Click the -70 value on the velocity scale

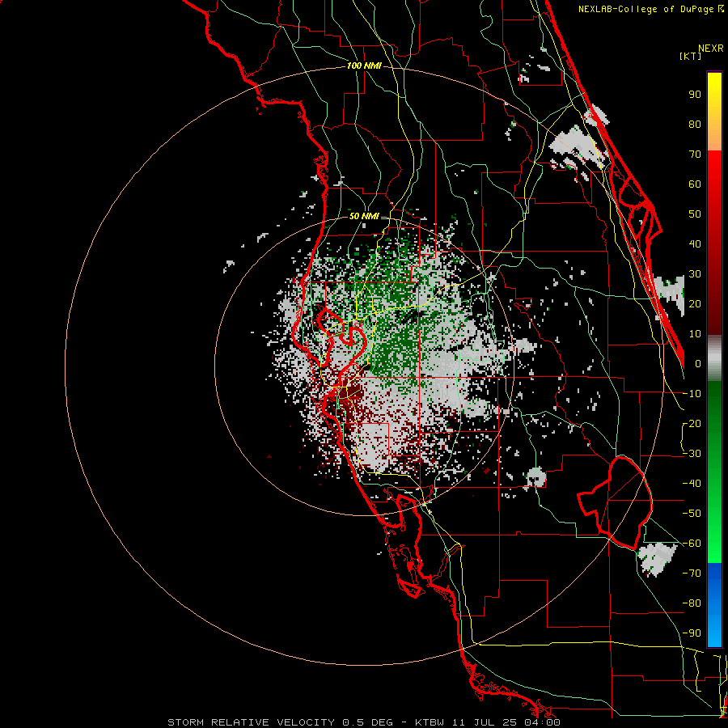pos(692,574)
